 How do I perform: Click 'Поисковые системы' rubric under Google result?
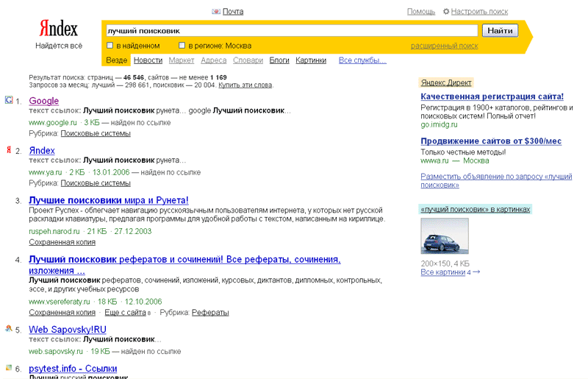(x=96, y=133)
